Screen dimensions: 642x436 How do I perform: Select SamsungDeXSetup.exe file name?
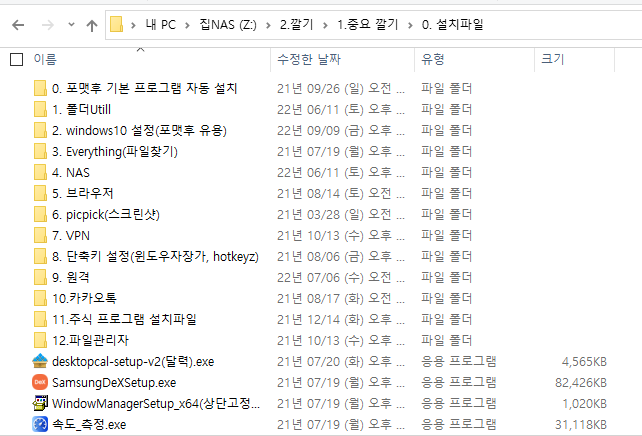pyautogui.click(x=114, y=382)
